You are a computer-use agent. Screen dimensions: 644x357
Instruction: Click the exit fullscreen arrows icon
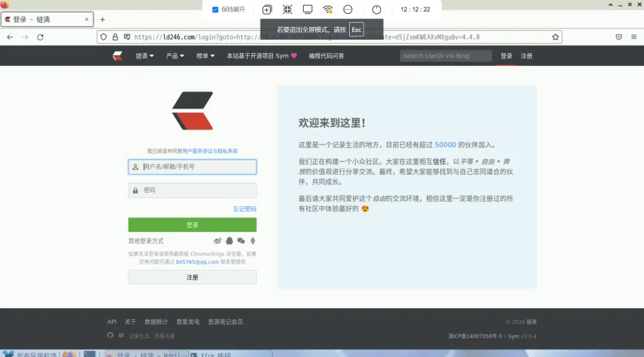coord(287,10)
